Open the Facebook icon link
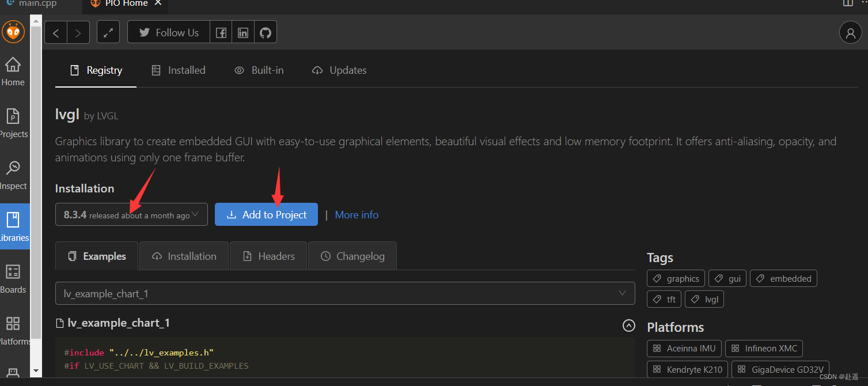868x386 pixels. coord(221,33)
